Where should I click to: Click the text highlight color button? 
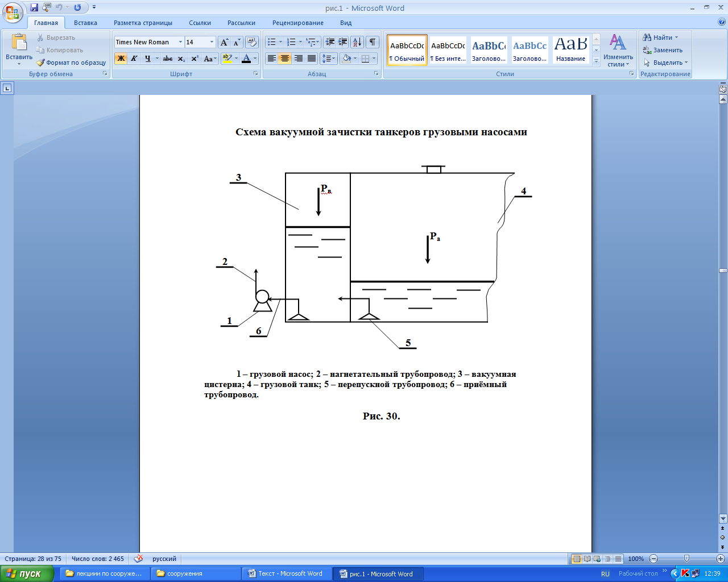click(227, 59)
